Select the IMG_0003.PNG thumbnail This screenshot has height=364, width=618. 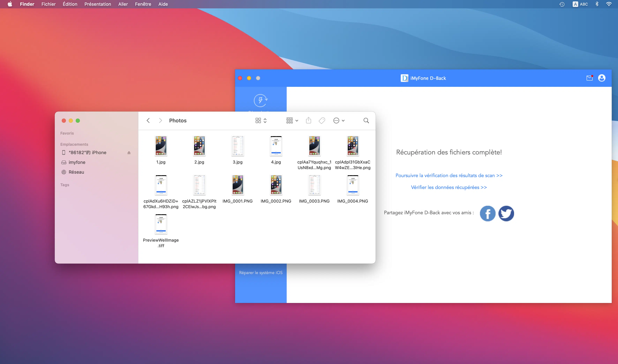(314, 185)
